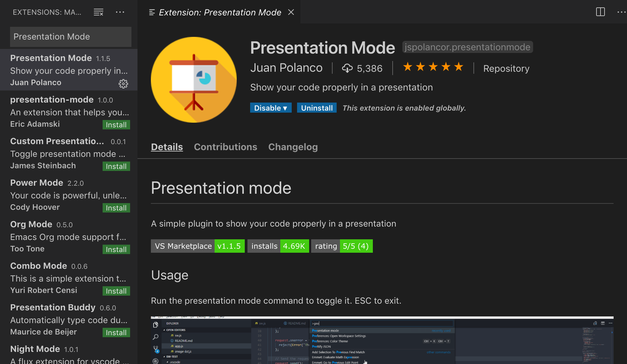Click the Presentation mode README heading
The image size is (627, 364).
(x=221, y=188)
